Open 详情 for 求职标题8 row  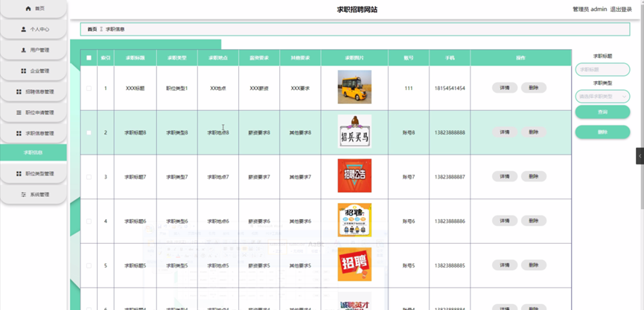tap(505, 132)
